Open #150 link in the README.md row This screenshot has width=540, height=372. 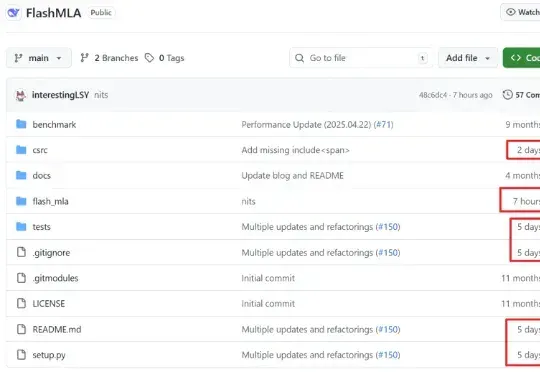(388, 330)
